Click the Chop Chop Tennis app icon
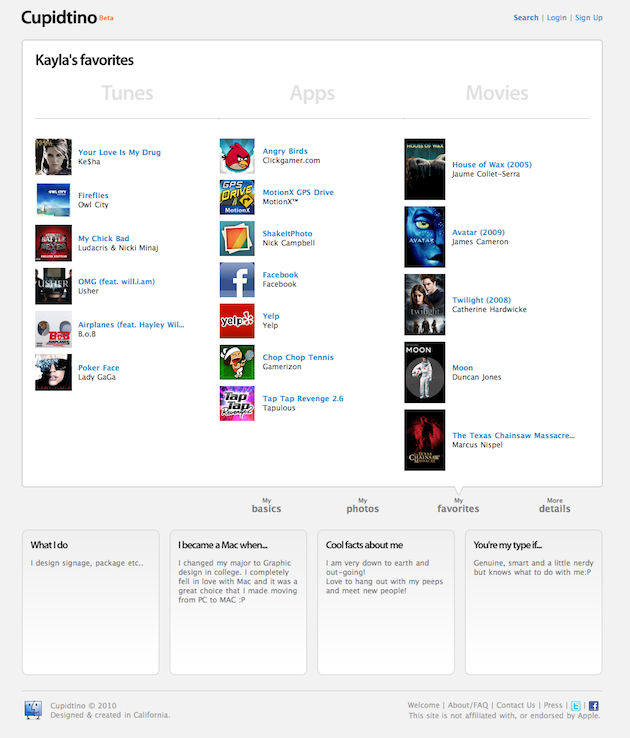 tap(237, 362)
